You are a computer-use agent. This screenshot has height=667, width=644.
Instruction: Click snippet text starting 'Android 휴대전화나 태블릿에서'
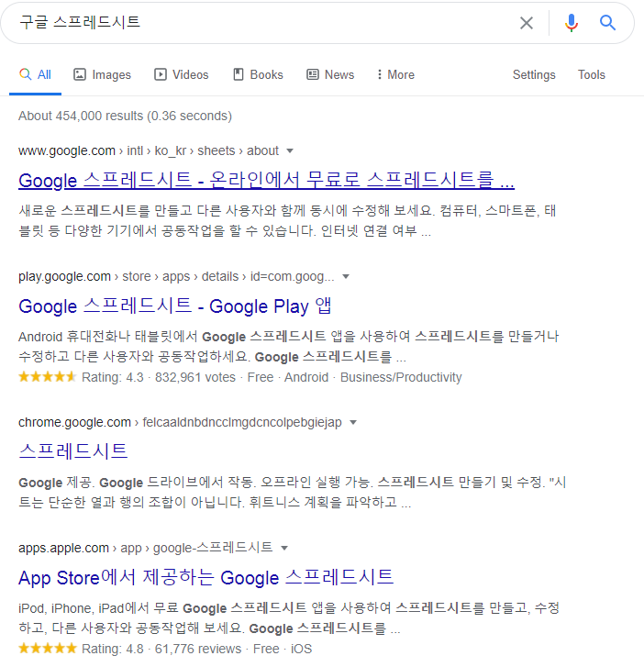289,347
